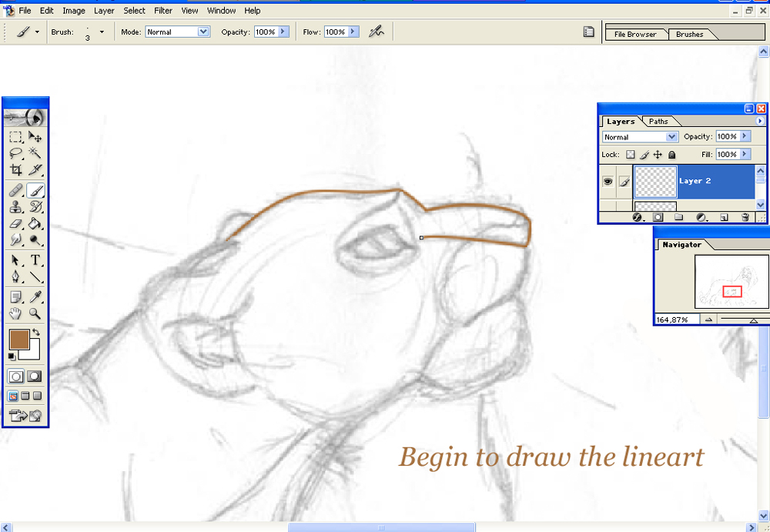The height and width of the screenshot is (532, 770).
Task: Open the Filter menu
Action: (163, 10)
